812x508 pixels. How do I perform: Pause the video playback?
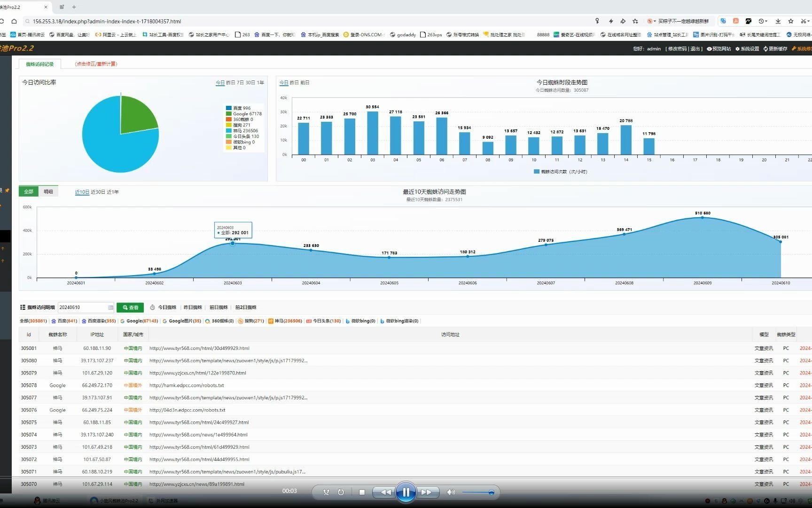tap(406, 492)
